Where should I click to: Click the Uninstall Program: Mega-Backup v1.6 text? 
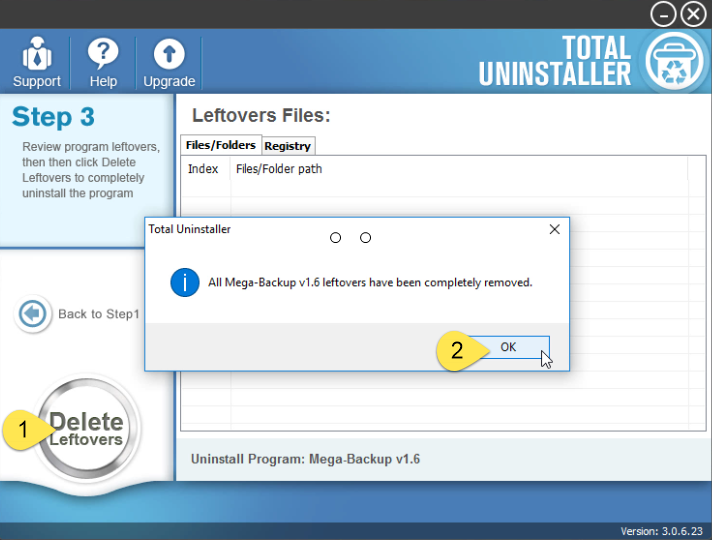pos(305,459)
